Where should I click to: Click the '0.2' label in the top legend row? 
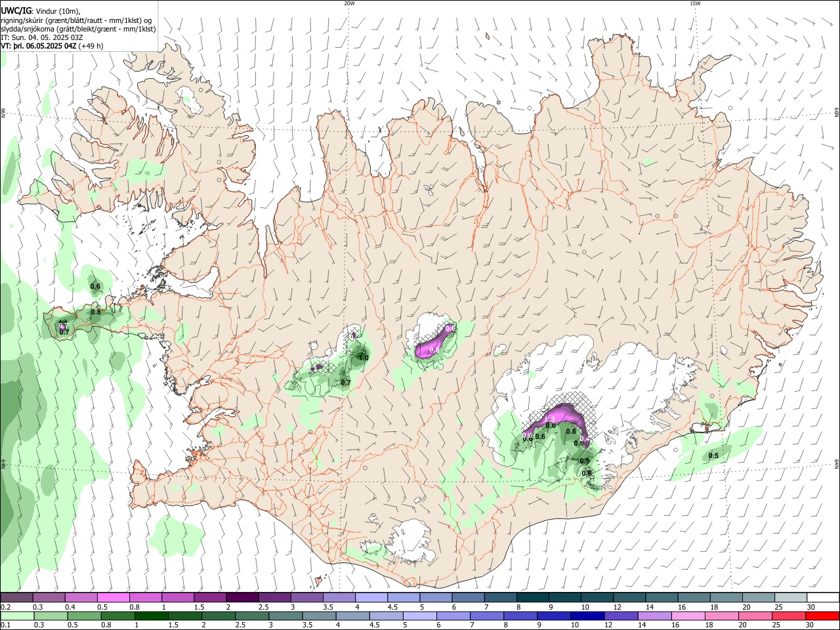pyautogui.click(x=6, y=607)
